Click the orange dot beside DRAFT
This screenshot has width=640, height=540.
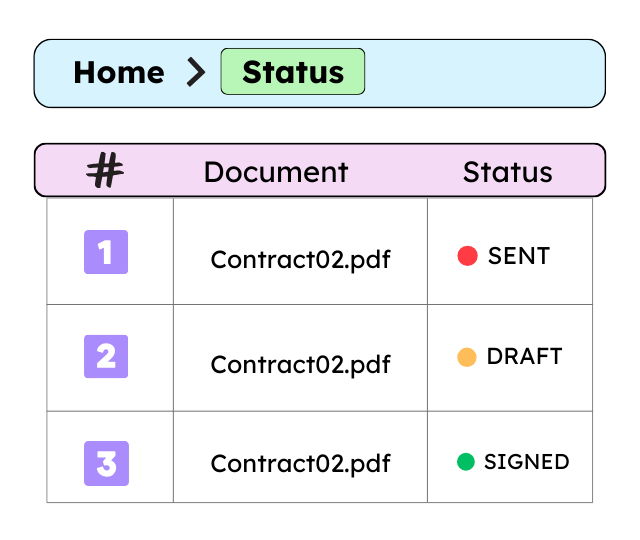(466, 357)
